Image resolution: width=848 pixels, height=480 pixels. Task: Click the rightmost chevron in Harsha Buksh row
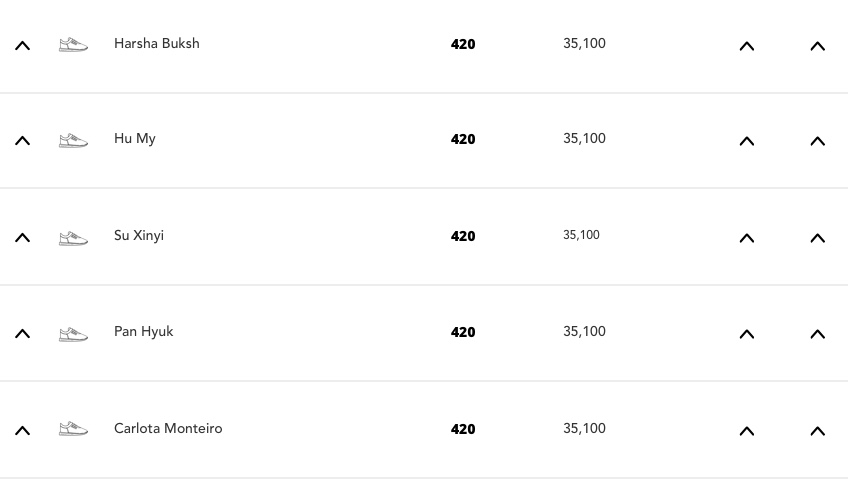pyautogui.click(x=817, y=46)
